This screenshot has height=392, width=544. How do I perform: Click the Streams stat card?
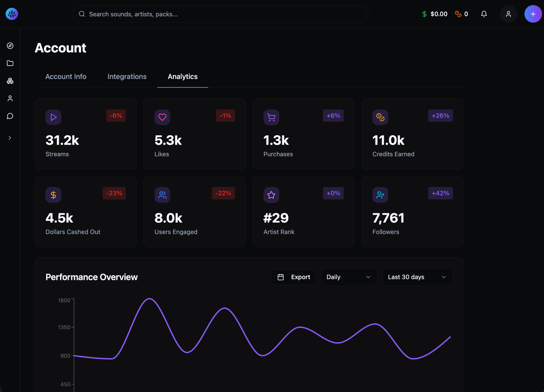click(86, 134)
